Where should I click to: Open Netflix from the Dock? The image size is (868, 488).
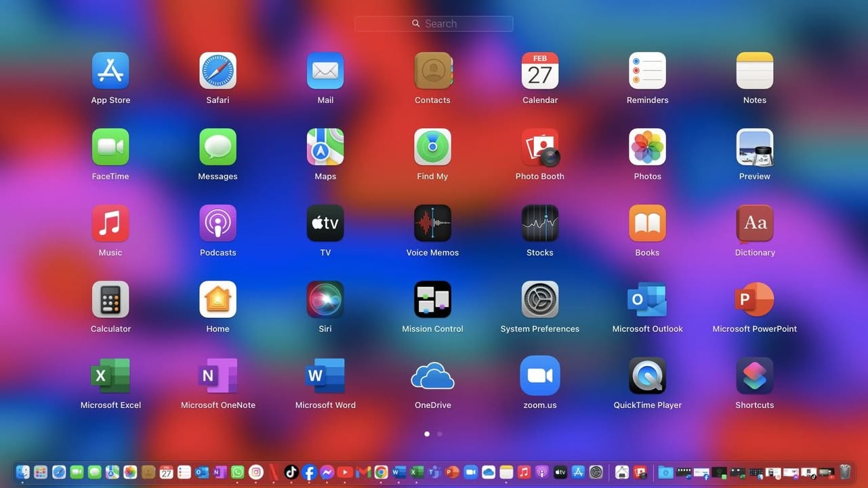(x=274, y=472)
